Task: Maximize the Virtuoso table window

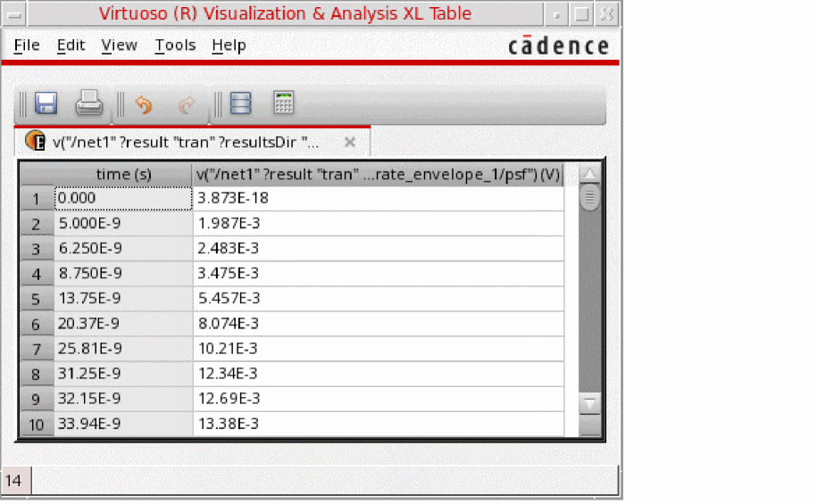Action: pyautogui.click(x=581, y=14)
